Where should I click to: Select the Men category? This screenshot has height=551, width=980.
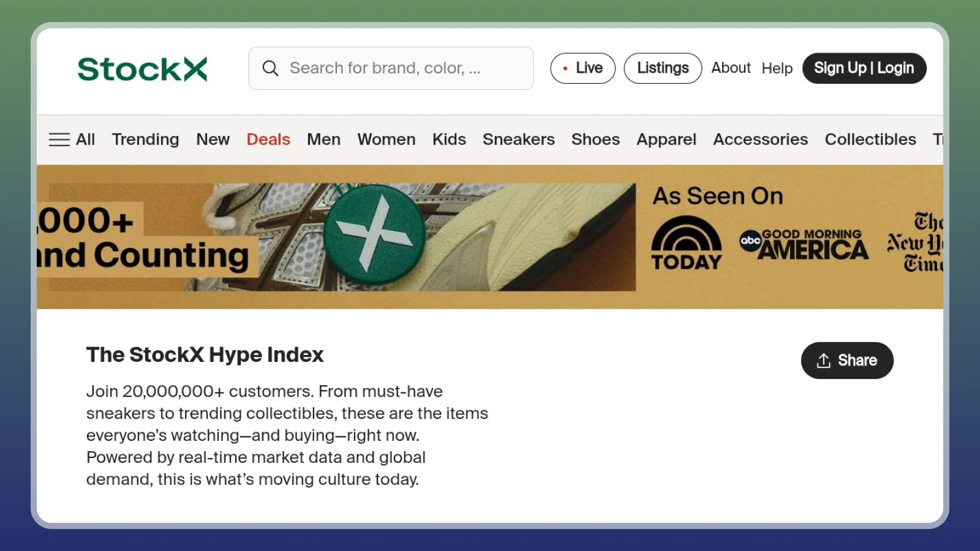click(323, 140)
